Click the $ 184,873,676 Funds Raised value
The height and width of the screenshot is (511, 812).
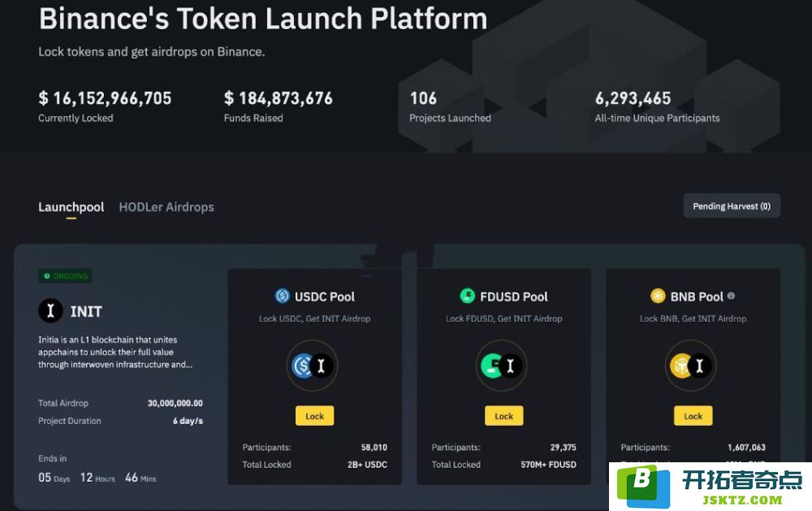279,98
